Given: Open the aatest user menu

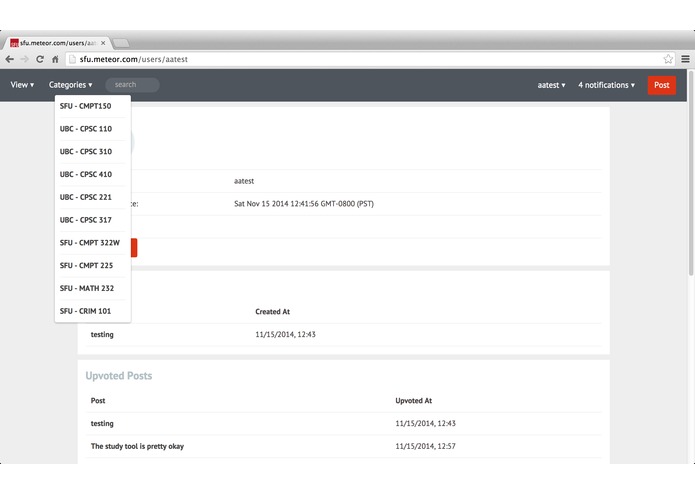Looking at the screenshot, I should point(551,85).
